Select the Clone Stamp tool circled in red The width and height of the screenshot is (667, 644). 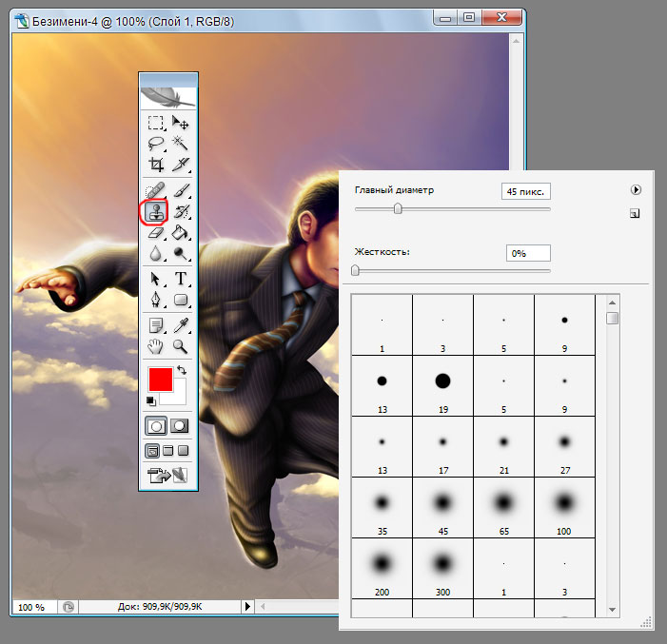[x=155, y=211]
